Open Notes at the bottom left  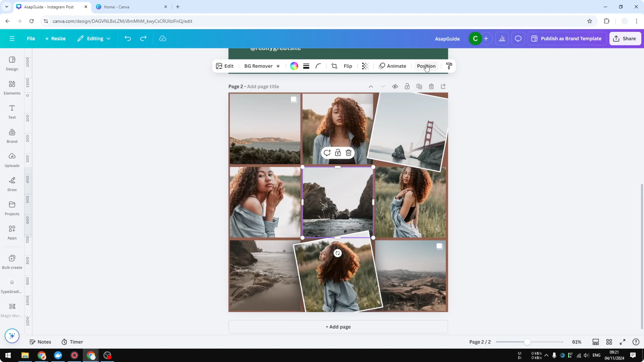tap(40, 342)
